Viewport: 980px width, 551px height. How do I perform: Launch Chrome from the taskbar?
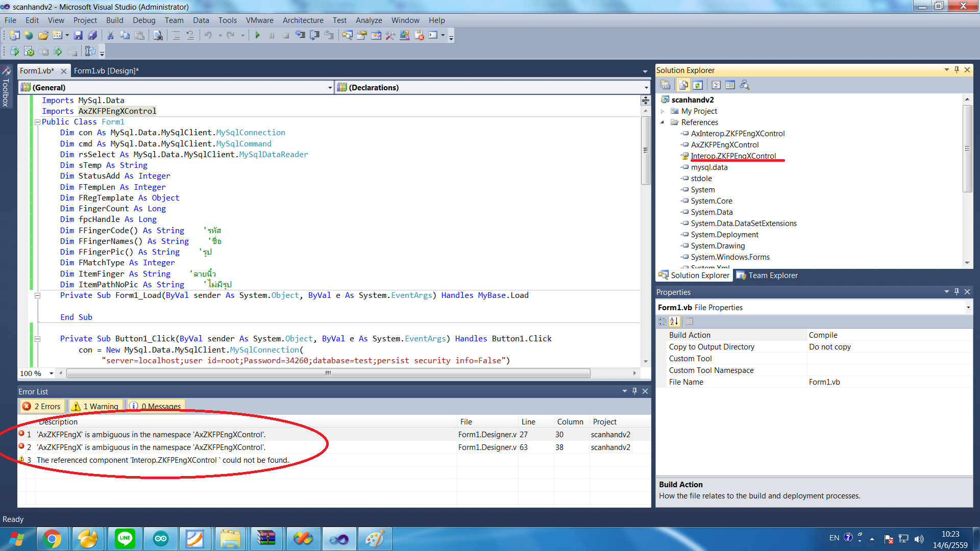click(x=53, y=538)
